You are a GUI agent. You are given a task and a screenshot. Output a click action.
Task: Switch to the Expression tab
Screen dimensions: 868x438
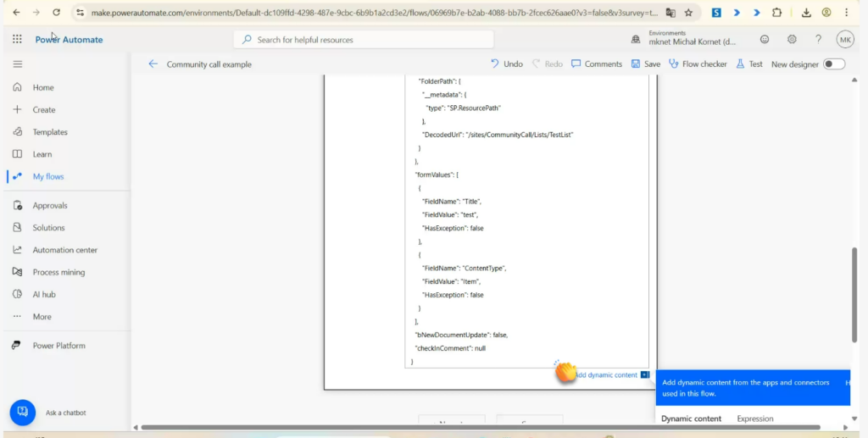[755, 419]
